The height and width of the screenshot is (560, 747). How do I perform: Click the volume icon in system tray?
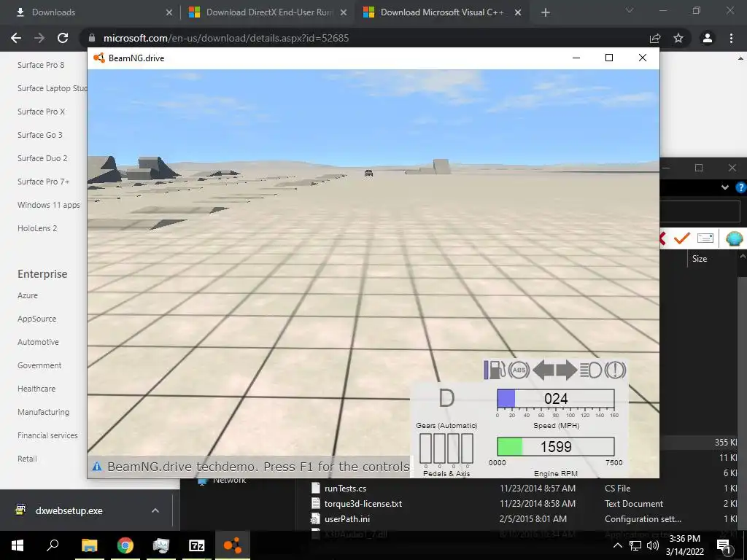click(653, 545)
